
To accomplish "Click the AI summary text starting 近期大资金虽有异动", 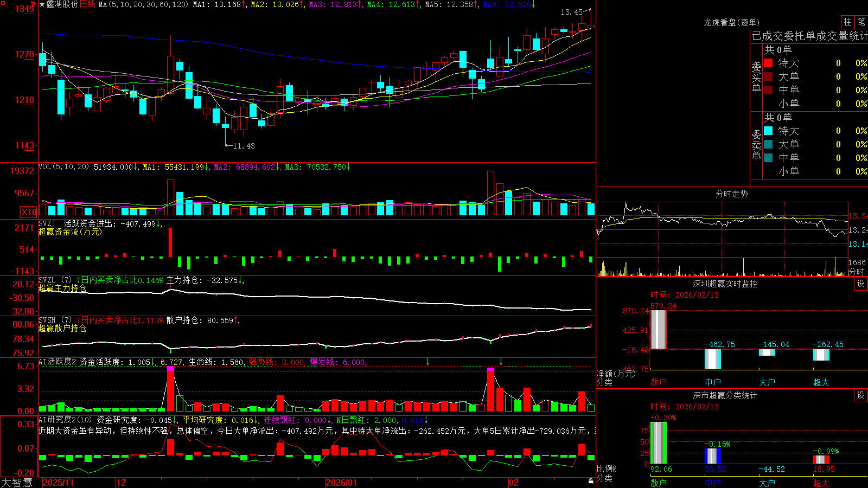I will pyautogui.click(x=317, y=431).
